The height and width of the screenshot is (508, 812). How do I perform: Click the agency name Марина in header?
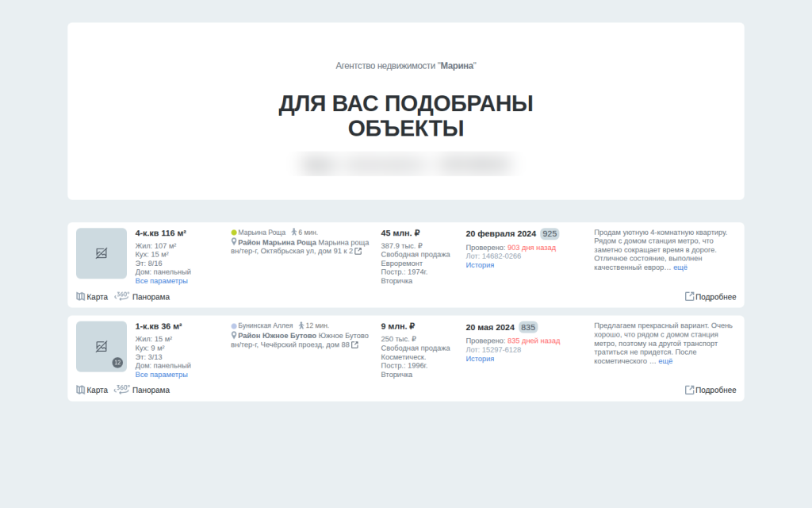pyautogui.click(x=457, y=66)
